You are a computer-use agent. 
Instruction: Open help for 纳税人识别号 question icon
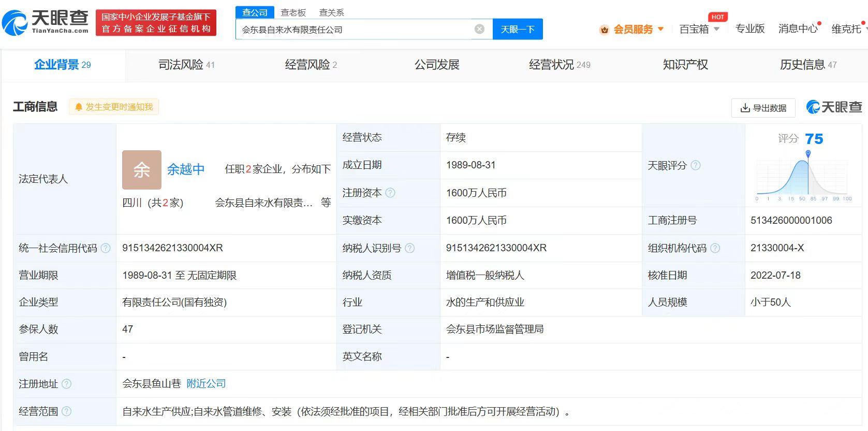pos(409,248)
